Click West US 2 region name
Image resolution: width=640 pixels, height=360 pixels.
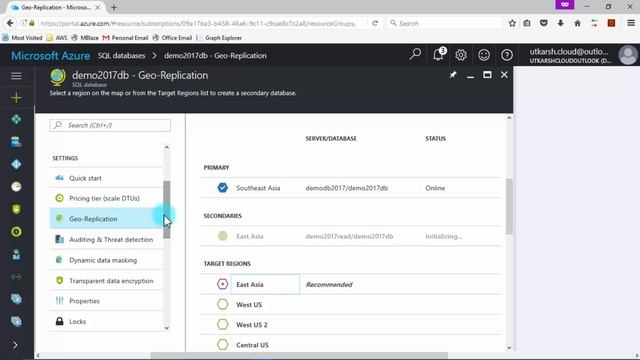252,325
